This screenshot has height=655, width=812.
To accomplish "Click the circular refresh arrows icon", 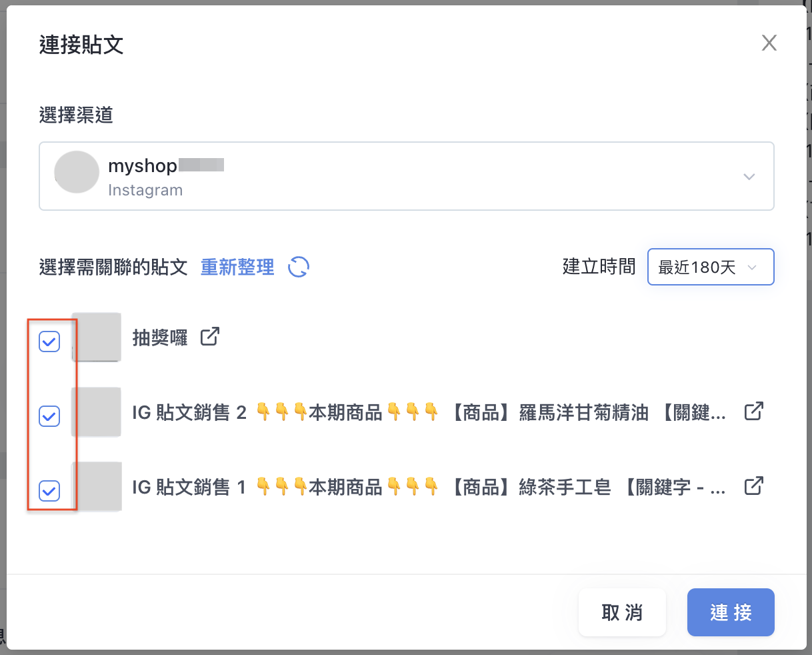I will (x=299, y=267).
